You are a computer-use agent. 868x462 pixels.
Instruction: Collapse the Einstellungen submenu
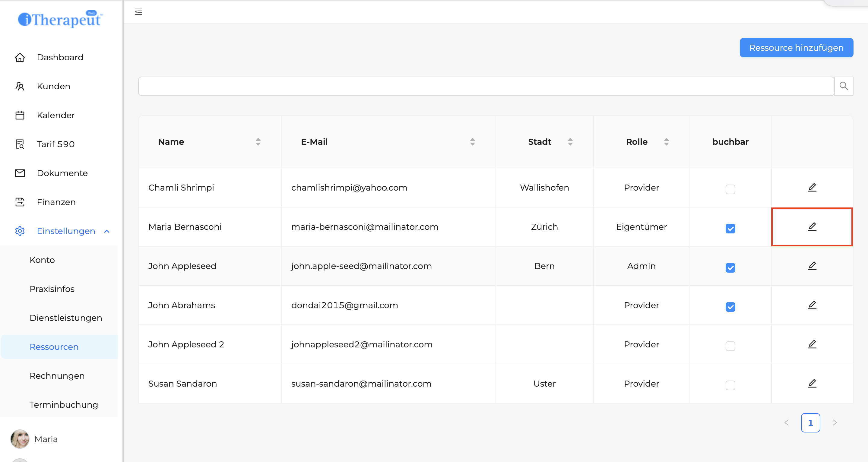[107, 231]
